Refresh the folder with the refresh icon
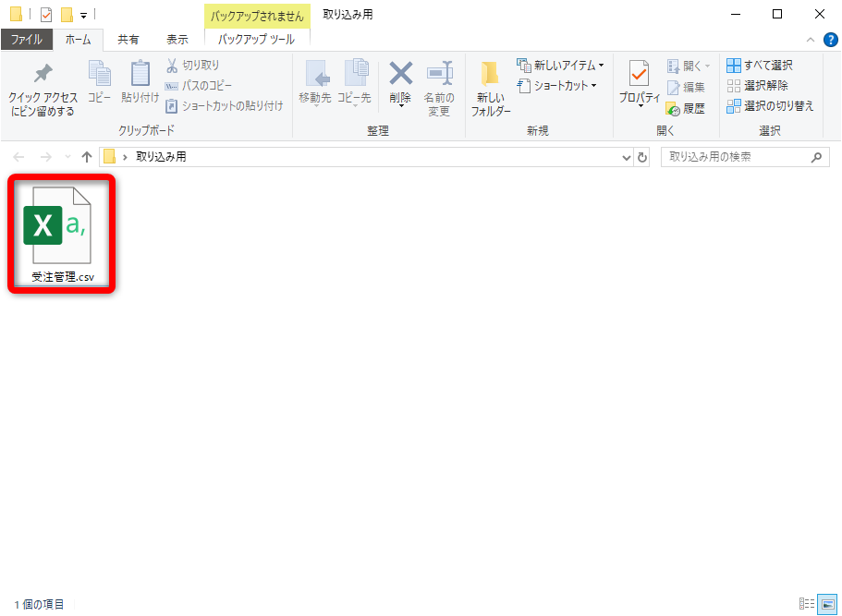The image size is (842, 616). tap(643, 156)
